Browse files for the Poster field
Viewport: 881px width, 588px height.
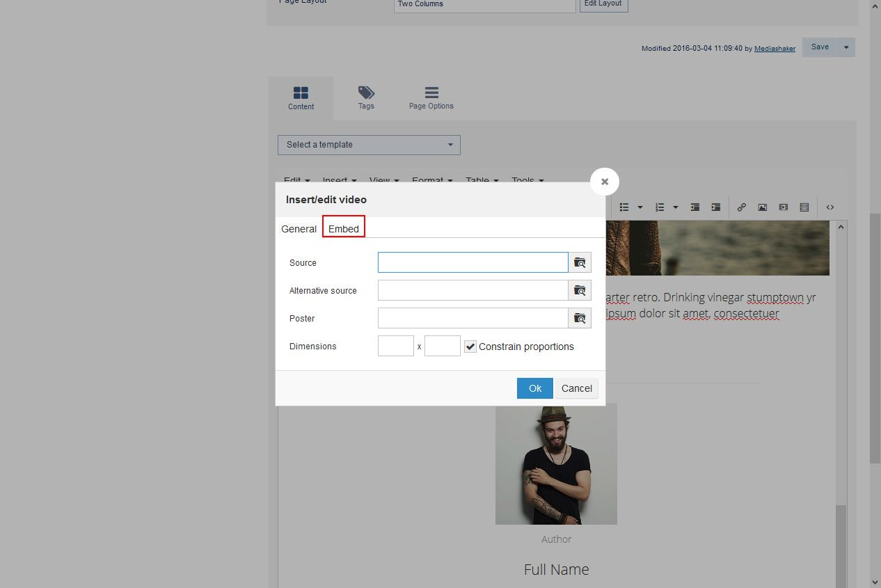[580, 318]
